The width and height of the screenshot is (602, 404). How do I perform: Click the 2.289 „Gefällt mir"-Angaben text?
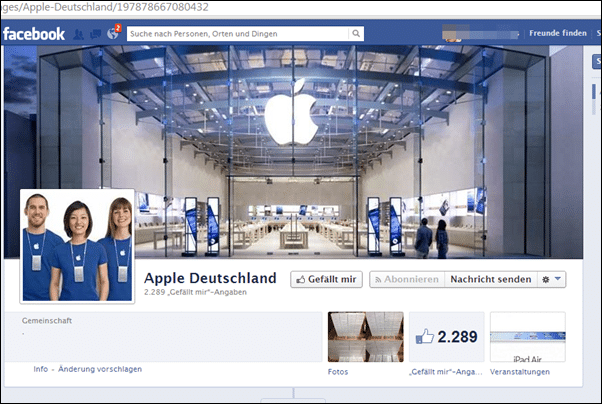(195, 292)
